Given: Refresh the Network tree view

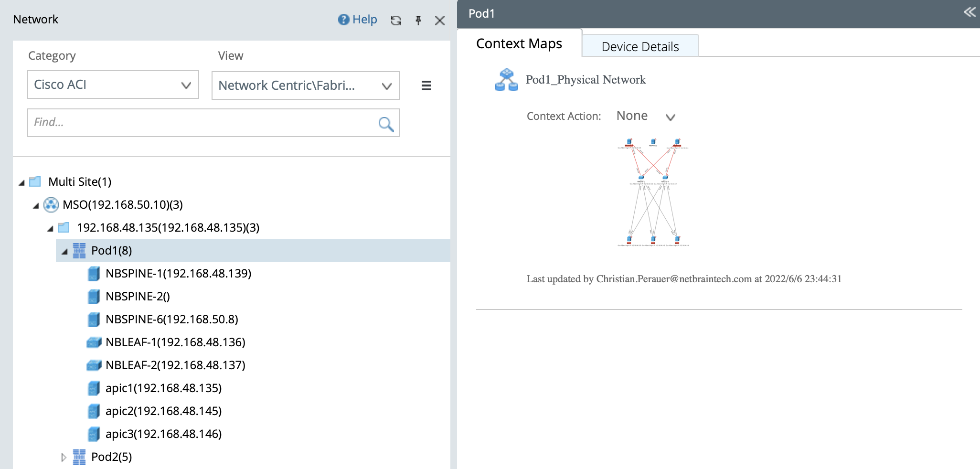Looking at the screenshot, I should 395,21.
